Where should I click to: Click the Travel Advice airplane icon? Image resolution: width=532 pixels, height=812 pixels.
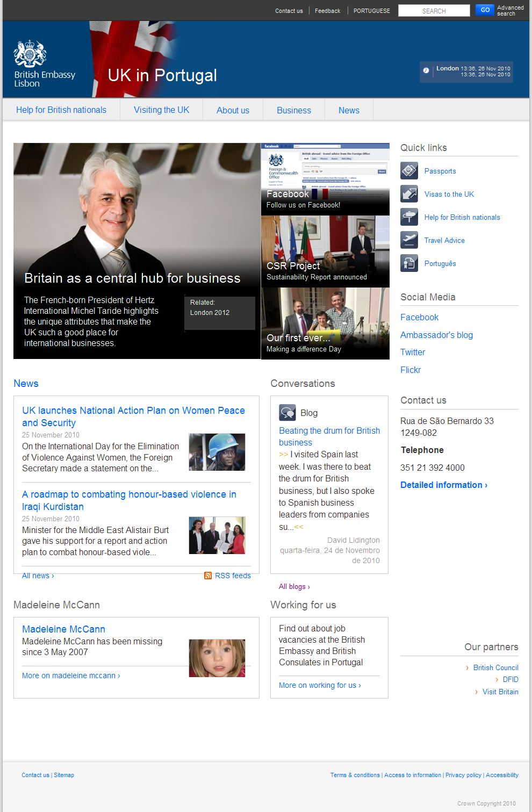click(409, 240)
